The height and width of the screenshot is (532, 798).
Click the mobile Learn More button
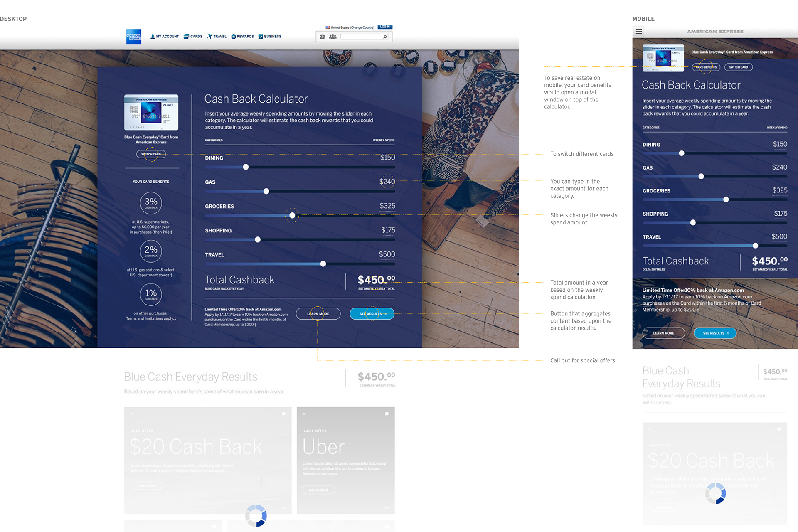click(x=664, y=333)
